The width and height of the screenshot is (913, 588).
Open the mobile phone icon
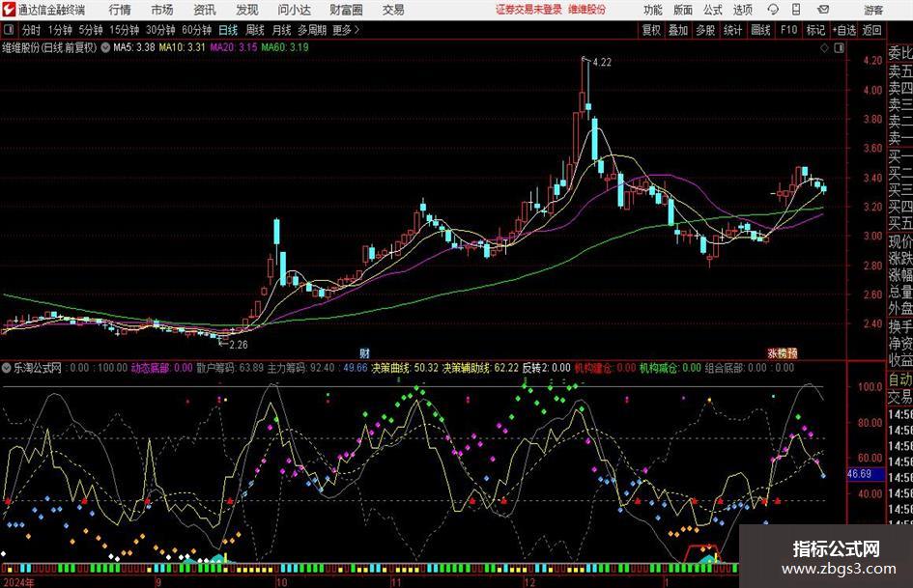tap(796, 10)
